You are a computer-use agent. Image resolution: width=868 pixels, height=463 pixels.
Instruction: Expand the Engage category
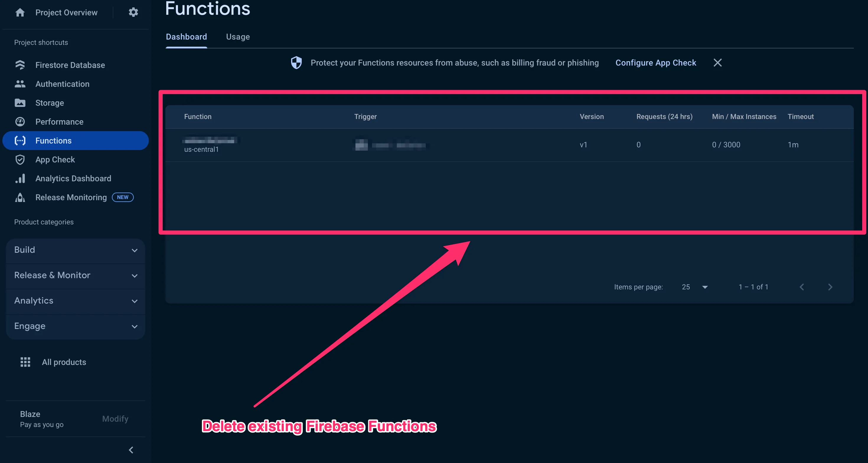click(x=76, y=326)
